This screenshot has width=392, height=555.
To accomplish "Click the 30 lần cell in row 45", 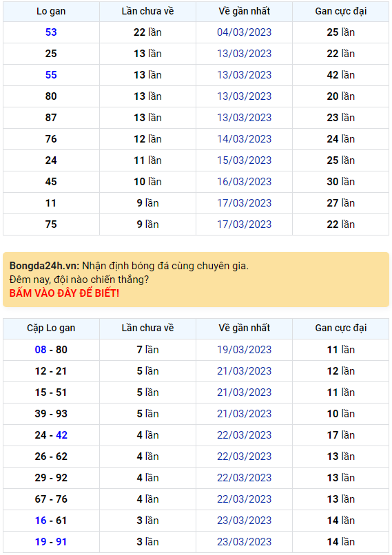I will (x=340, y=182).
